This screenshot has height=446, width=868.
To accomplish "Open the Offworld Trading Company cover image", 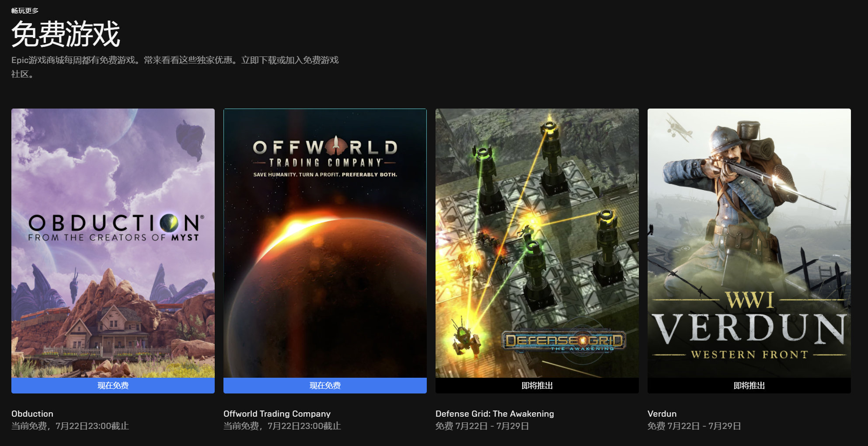I will click(x=325, y=243).
